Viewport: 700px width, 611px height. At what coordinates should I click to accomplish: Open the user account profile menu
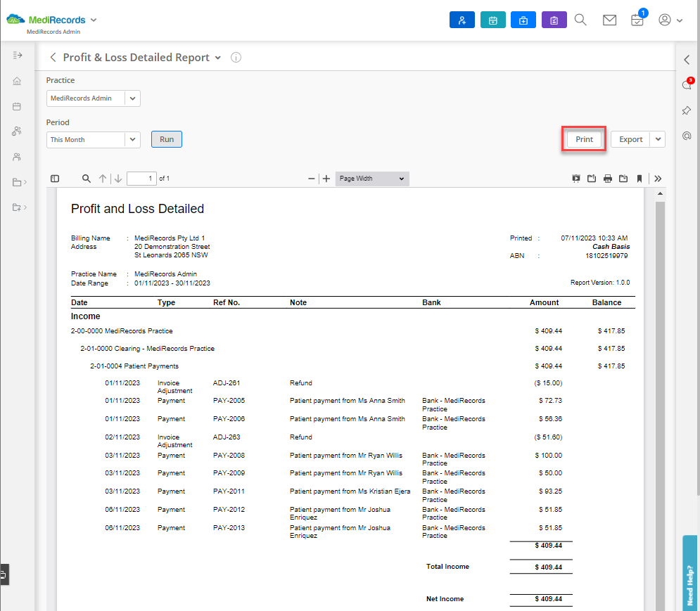(x=670, y=20)
